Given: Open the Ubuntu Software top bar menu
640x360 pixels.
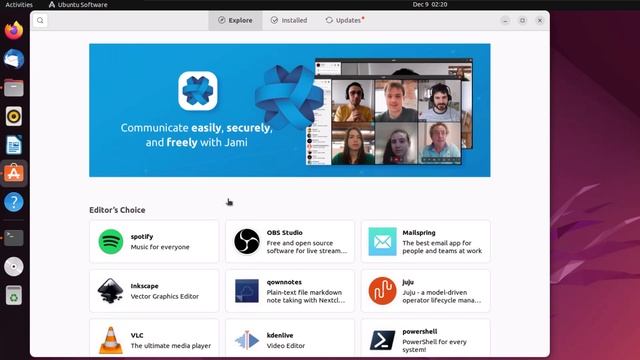Looking at the screenshot, I should (78, 4).
